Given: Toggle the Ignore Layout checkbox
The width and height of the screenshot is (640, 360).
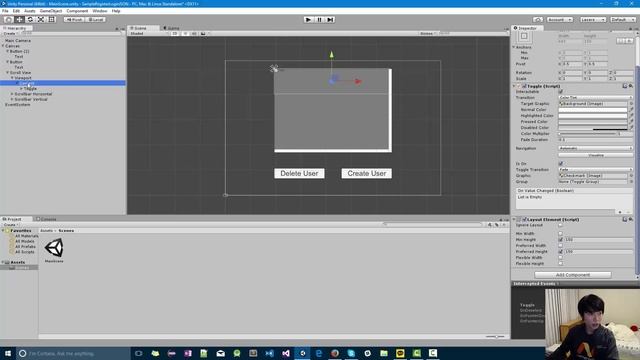Looking at the screenshot, I should [560, 225].
